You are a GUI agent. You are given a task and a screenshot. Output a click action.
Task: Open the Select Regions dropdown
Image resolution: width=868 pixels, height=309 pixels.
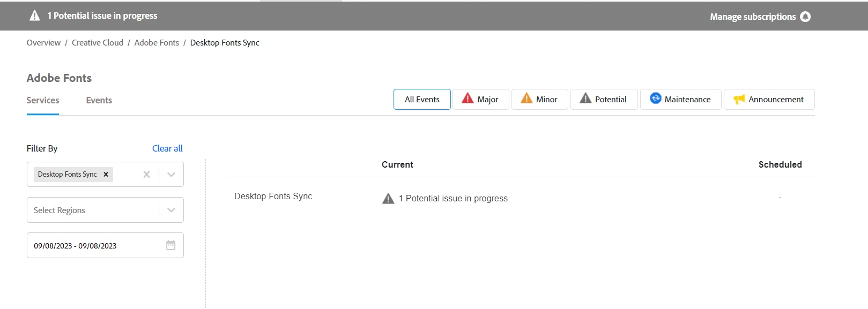click(x=105, y=210)
